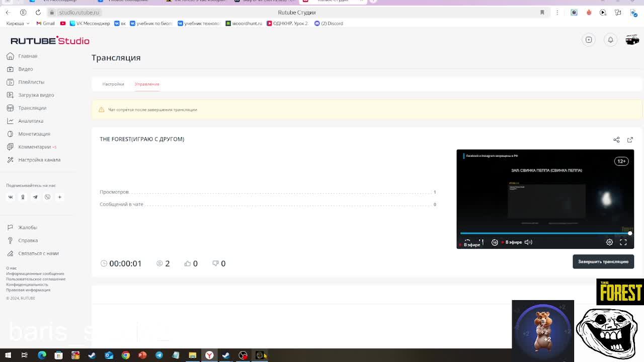
Task: Open Информационные сообщения footer link
Action: click(35, 274)
